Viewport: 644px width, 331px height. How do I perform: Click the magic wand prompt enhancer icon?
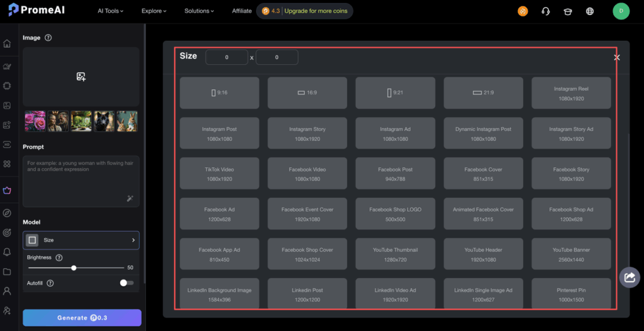coord(130,199)
